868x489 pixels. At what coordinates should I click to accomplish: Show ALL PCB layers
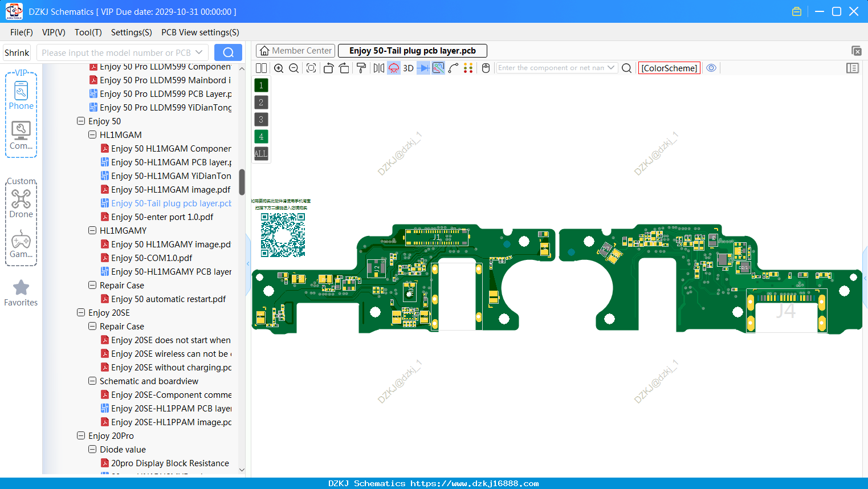click(x=261, y=154)
